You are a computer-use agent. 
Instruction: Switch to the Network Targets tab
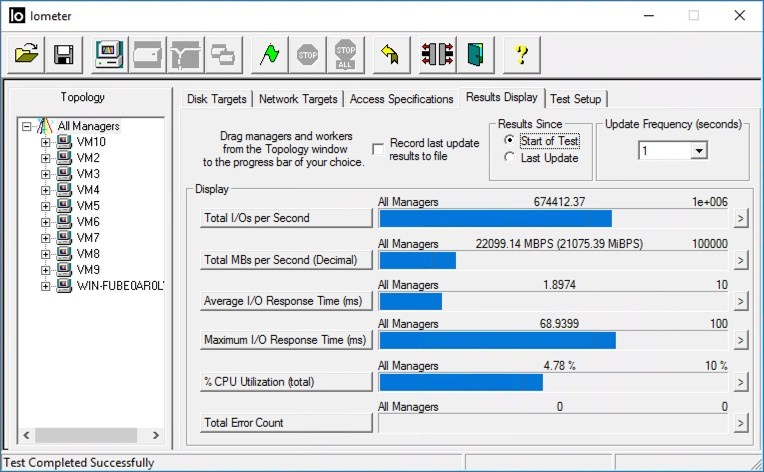(298, 99)
